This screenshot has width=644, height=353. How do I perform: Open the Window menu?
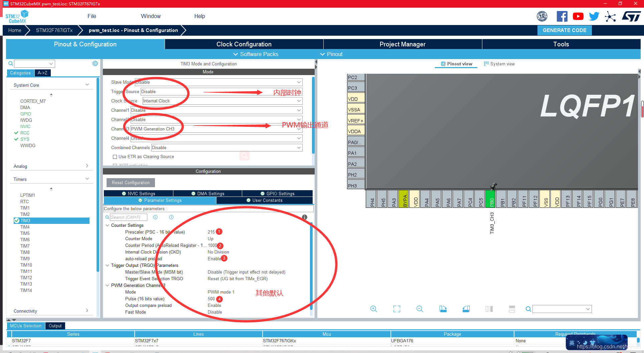[151, 16]
